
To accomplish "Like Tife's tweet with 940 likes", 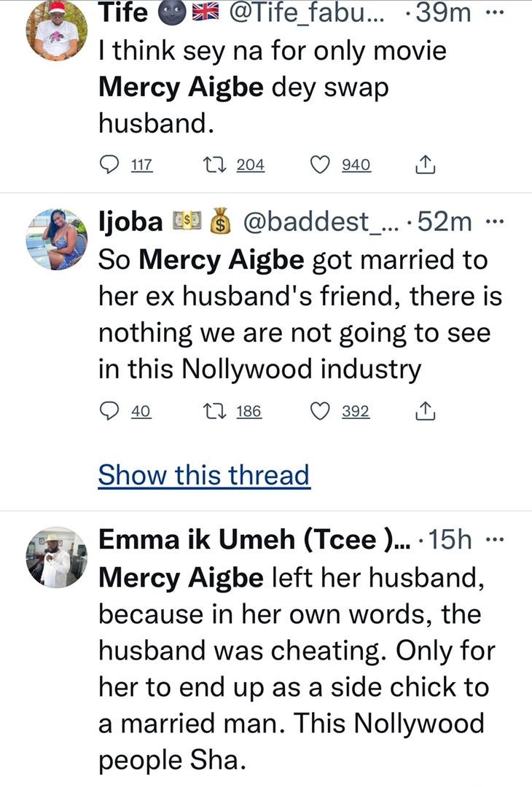I will [x=320, y=166].
